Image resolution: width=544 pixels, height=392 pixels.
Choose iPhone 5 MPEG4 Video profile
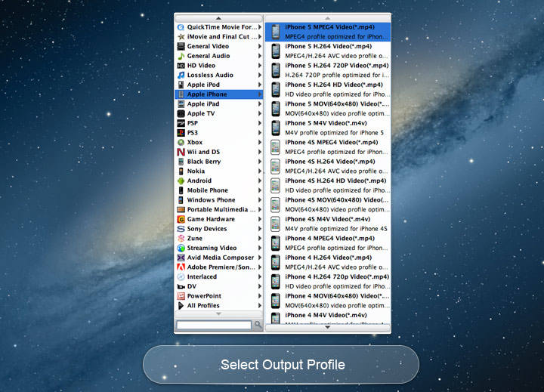[328, 32]
